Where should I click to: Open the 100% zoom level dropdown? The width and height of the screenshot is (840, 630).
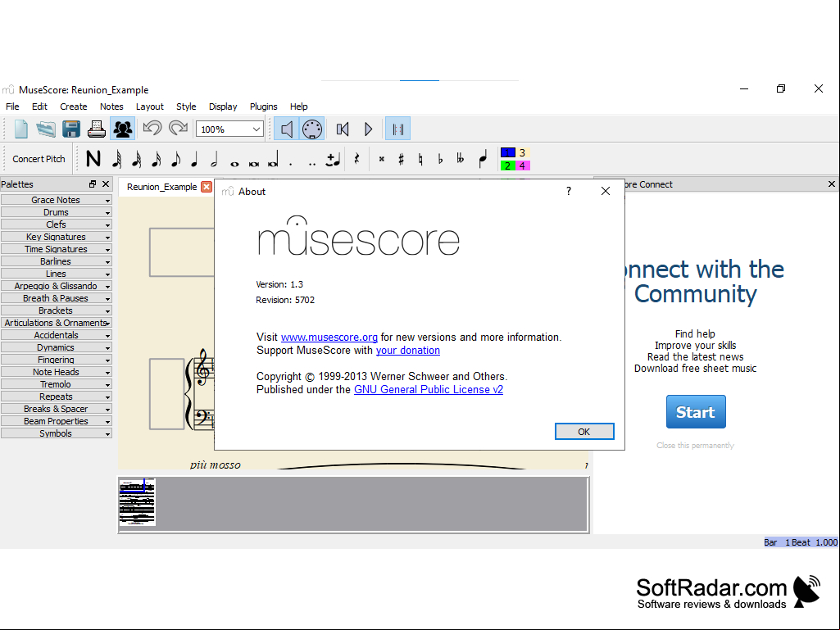(x=229, y=129)
